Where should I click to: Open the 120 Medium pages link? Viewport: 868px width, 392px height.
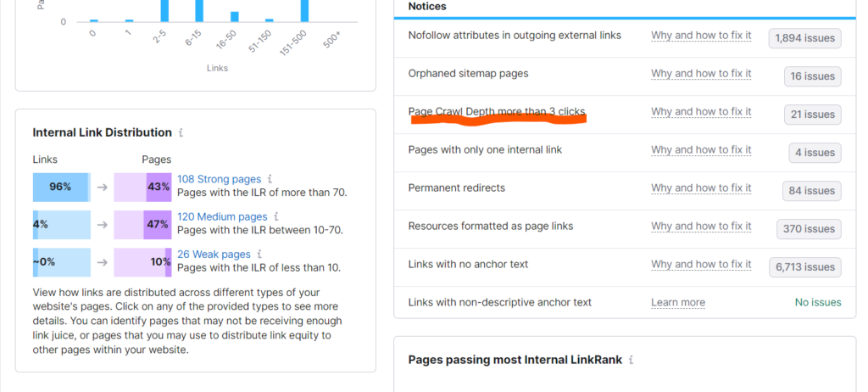pos(222,217)
